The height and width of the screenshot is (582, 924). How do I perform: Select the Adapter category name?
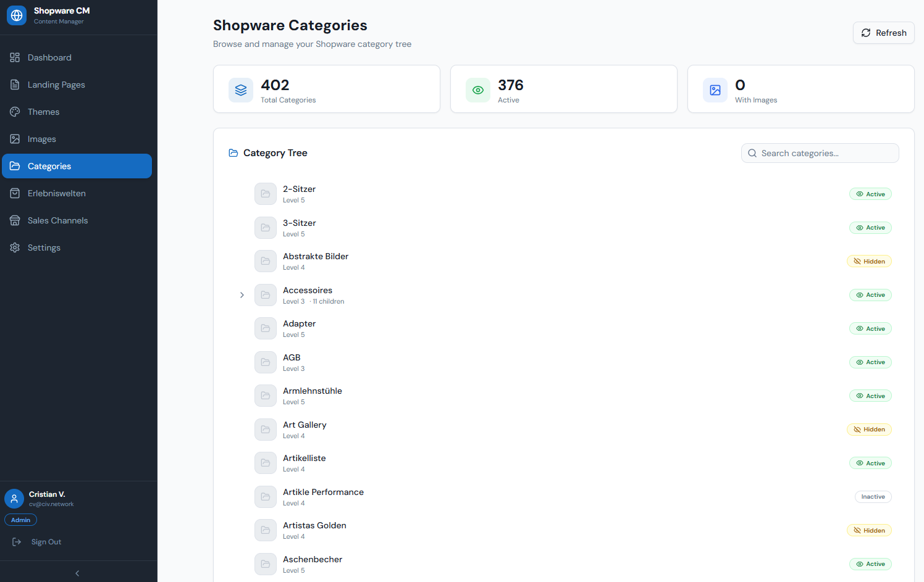point(299,323)
